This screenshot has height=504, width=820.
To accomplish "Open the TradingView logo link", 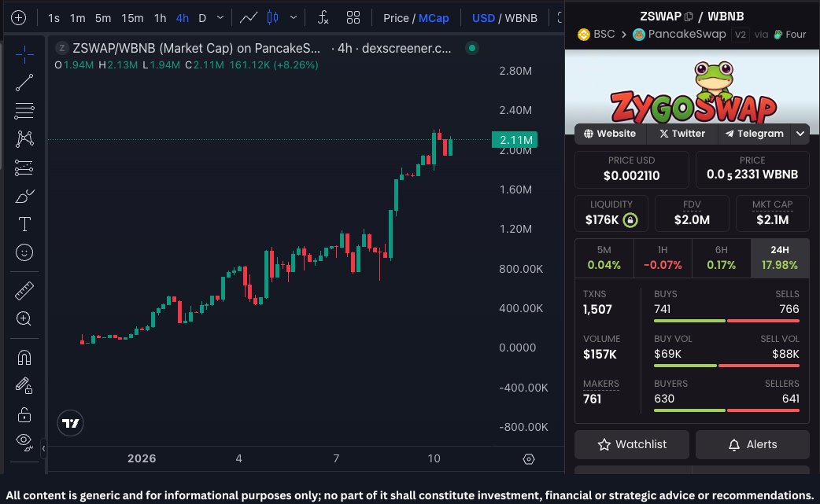I will [70, 423].
